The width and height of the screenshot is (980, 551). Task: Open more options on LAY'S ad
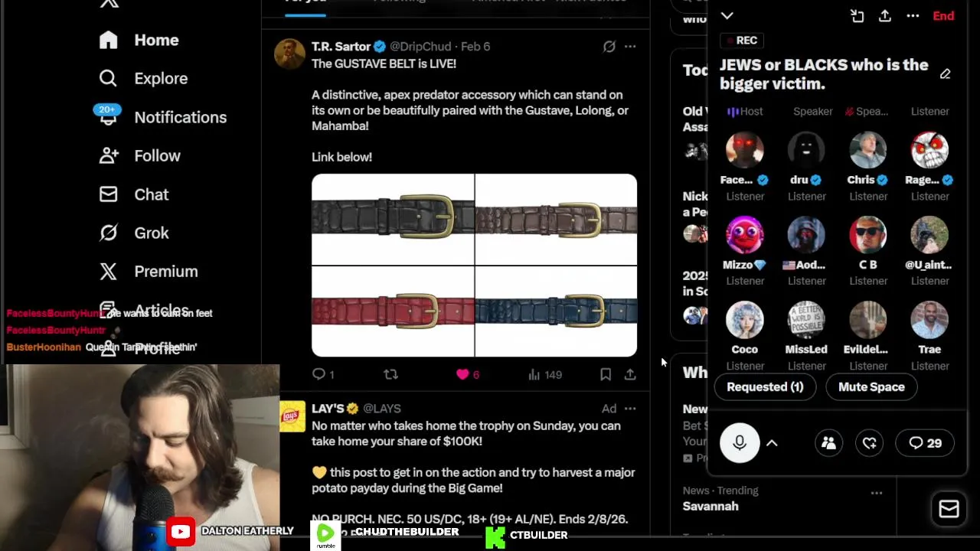(x=630, y=409)
